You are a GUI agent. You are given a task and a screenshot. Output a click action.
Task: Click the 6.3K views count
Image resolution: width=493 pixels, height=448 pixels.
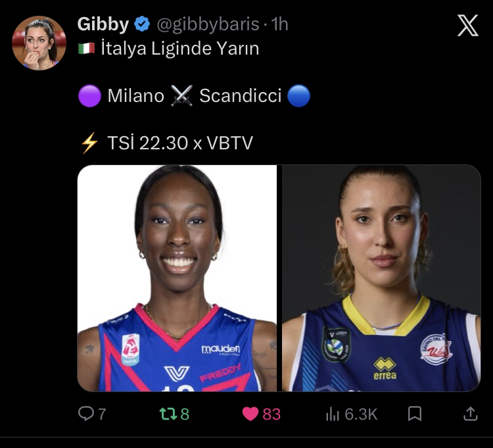[361, 414]
